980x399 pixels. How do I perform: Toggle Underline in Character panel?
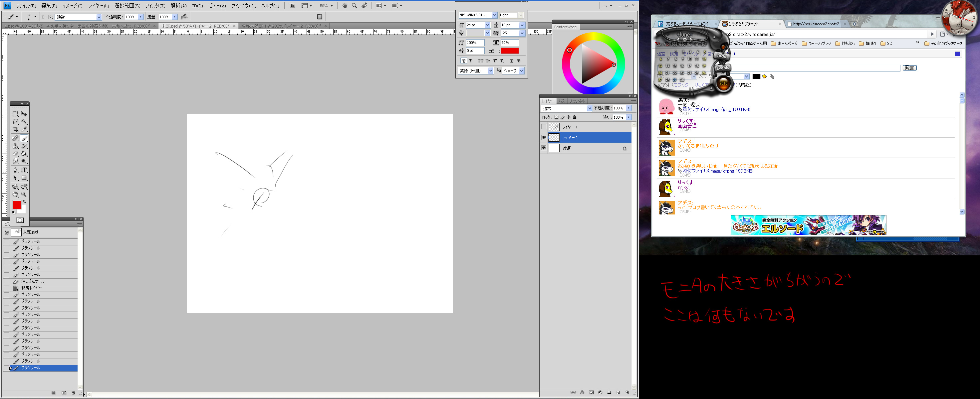[x=511, y=61]
